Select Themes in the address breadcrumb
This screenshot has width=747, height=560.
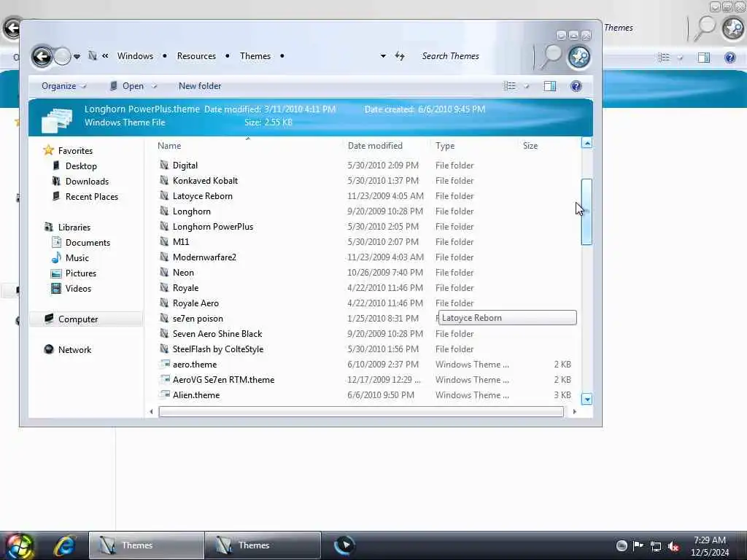255,56
